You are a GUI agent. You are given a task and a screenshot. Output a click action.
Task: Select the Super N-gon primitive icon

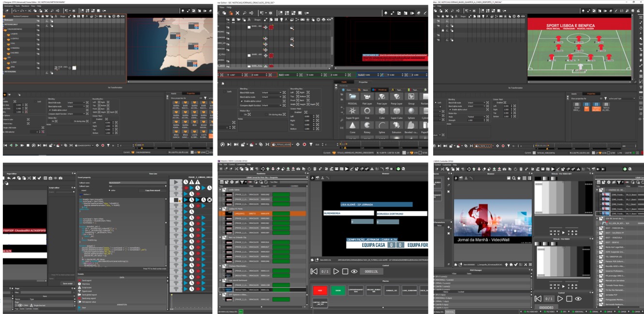tap(352, 111)
